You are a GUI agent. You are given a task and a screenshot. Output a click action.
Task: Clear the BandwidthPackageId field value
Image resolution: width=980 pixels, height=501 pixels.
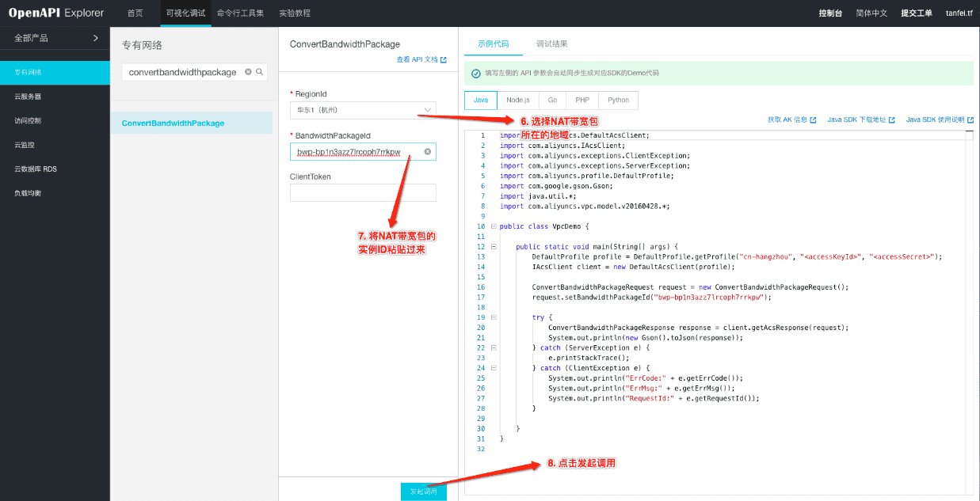coord(428,151)
